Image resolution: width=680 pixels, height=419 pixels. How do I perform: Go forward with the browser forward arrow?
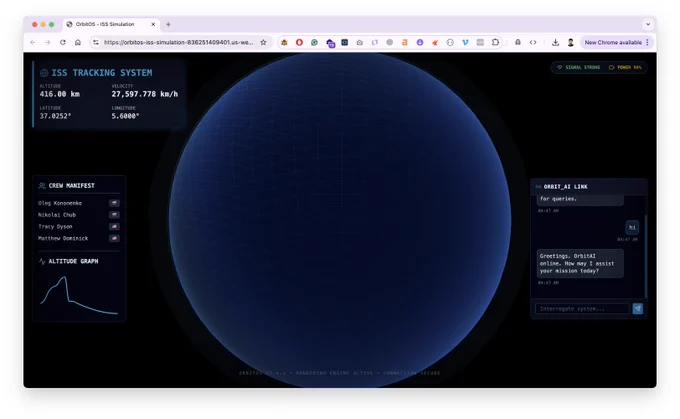coord(48,42)
